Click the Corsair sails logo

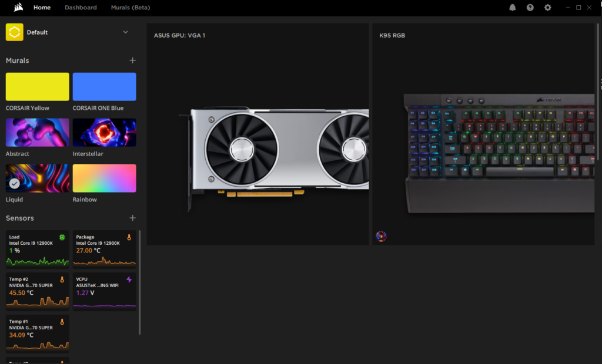18,7
